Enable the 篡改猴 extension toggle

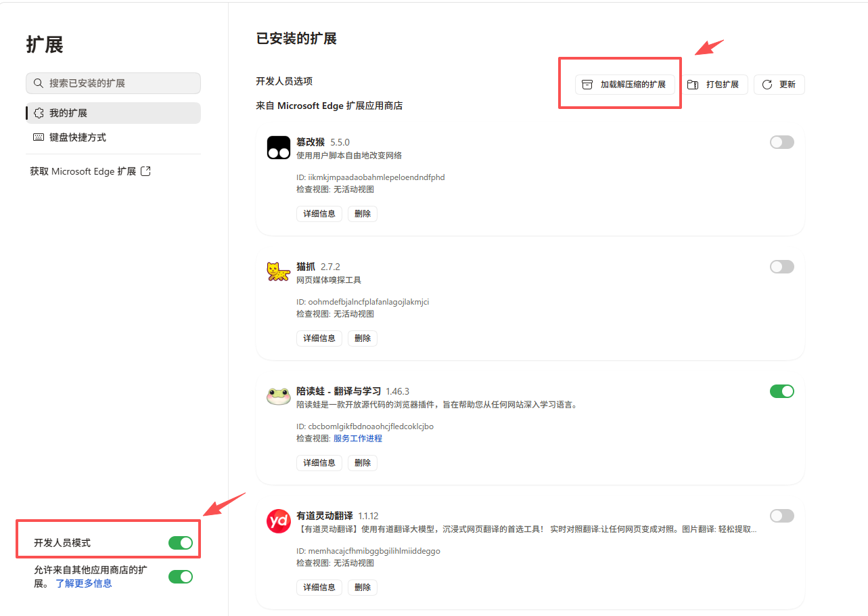pyautogui.click(x=782, y=142)
